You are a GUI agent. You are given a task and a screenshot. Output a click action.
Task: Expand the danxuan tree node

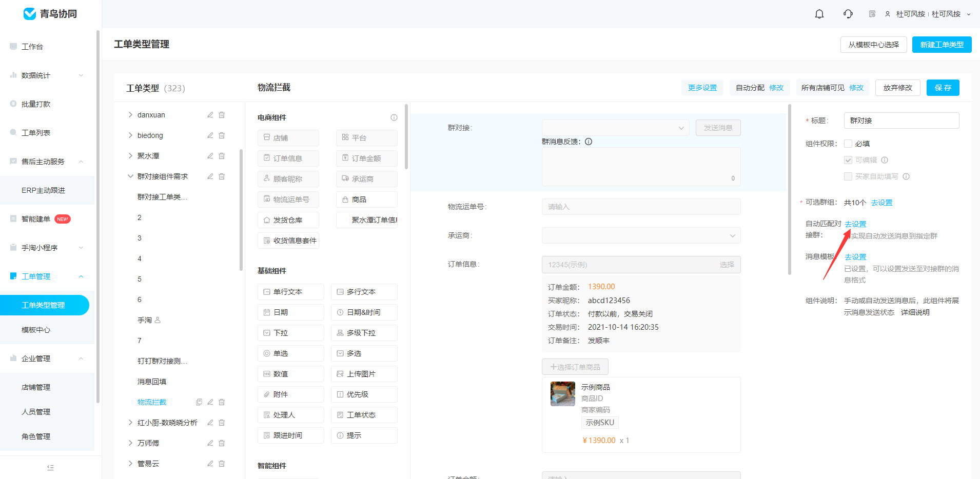click(130, 115)
